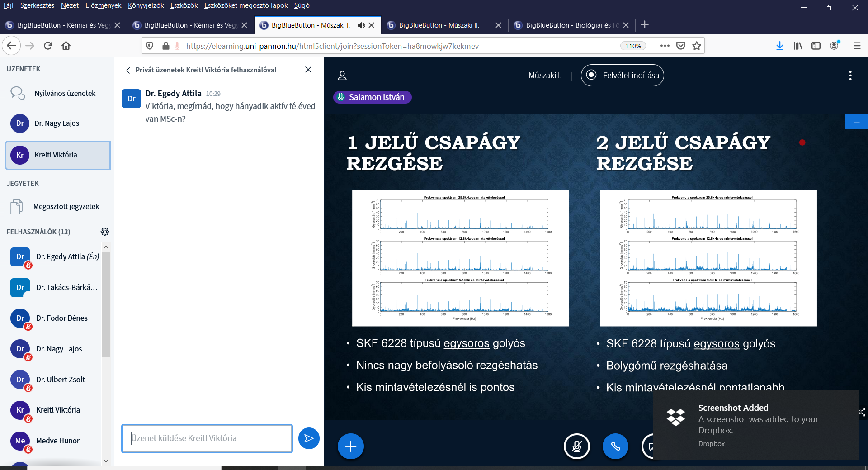Start recording with Felvétel indítása
Viewport: 868px width, 470px height.
tap(622, 76)
